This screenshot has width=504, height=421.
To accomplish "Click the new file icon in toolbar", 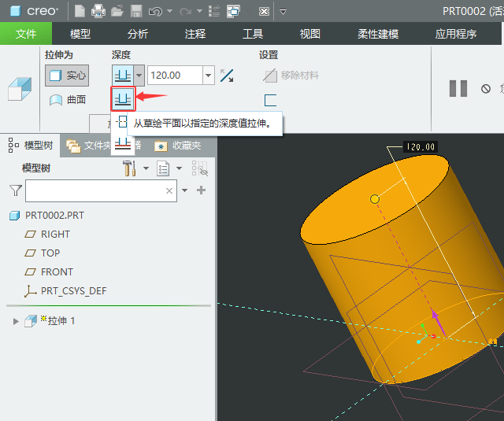I will 80,11.
